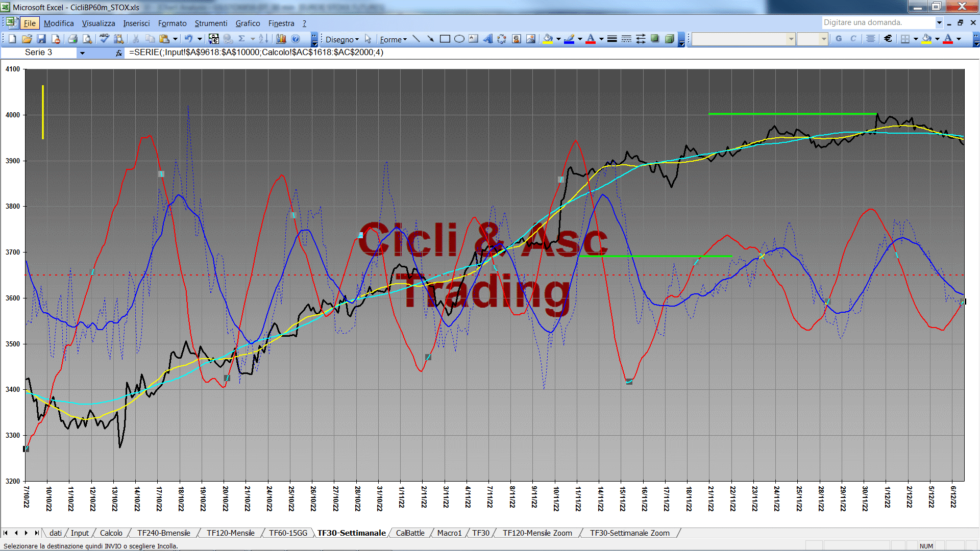980x551 pixels.
Task: Click the 'Digitare una domanda' help box
Action: pos(878,22)
